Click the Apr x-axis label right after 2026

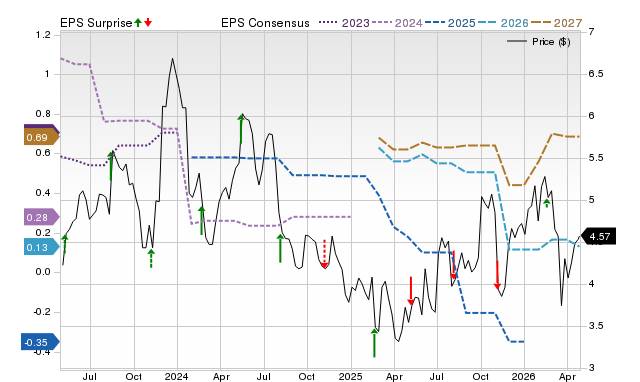(x=567, y=376)
